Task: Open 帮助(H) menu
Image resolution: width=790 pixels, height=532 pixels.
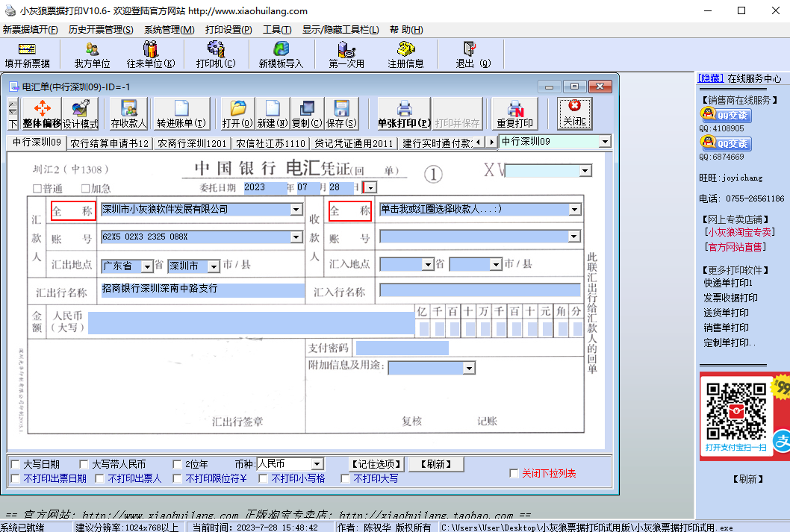Action: pyautogui.click(x=406, y=30)
